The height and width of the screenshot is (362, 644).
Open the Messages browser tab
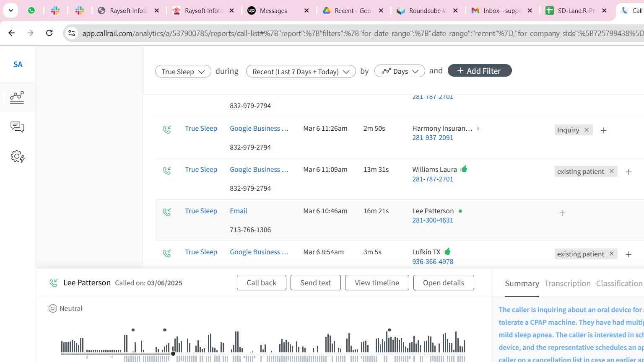coord(273,10)
